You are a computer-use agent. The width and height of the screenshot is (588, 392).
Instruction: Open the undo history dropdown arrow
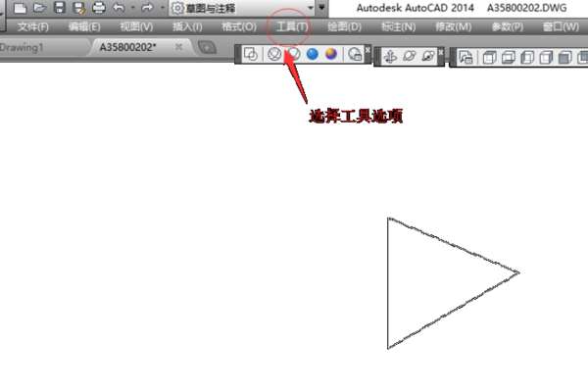(x=132, y=8)
